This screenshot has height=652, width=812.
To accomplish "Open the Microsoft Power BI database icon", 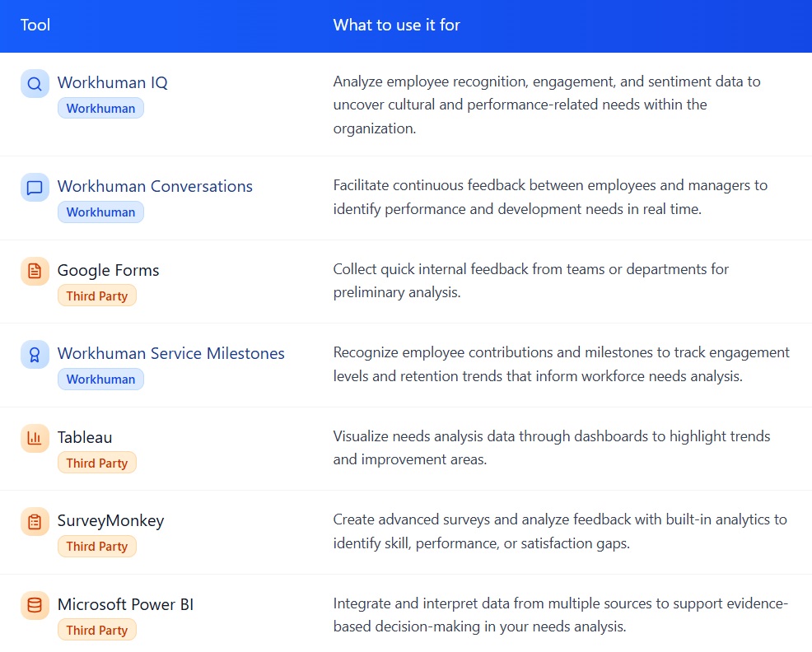I will 35,605.
